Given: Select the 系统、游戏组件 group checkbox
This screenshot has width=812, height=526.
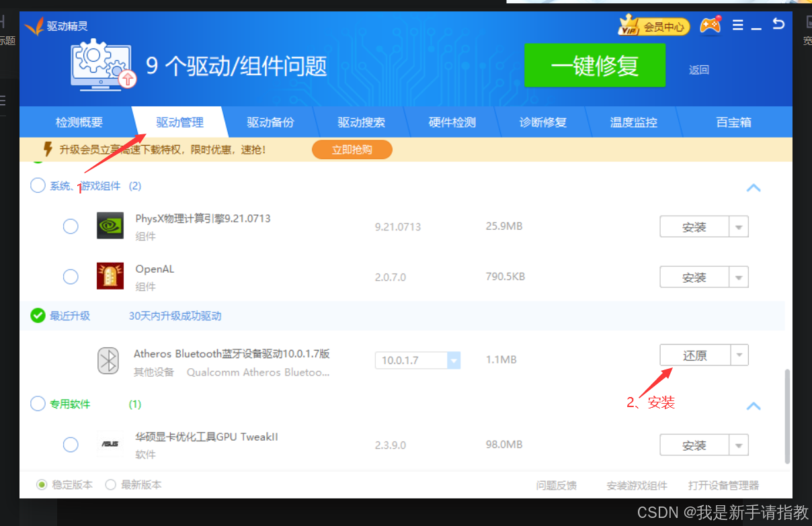Looking at the screenshot, I should click(x=38, y=185).
